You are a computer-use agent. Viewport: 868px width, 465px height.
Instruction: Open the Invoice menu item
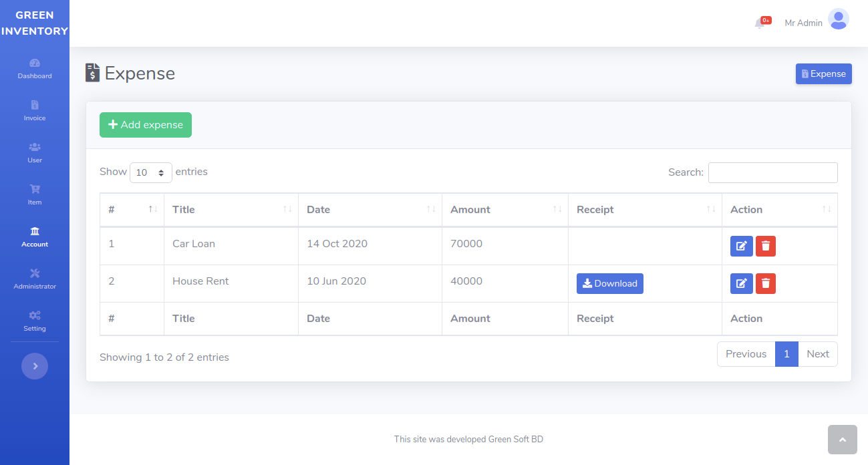(35, 110)
